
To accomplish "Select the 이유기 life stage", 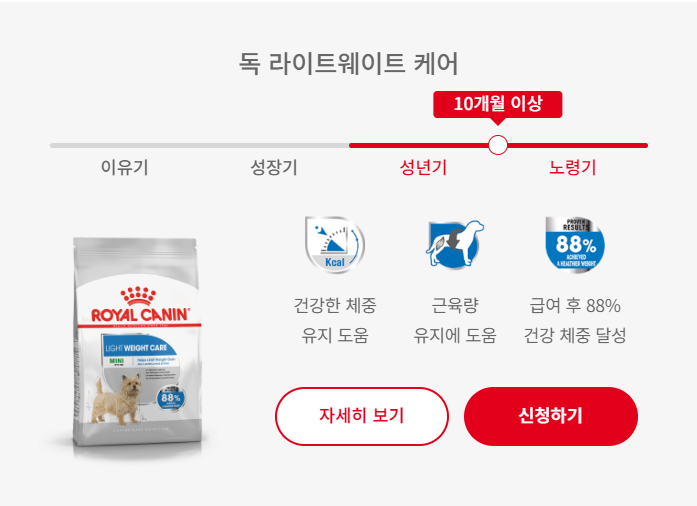I will coord(124,168).
